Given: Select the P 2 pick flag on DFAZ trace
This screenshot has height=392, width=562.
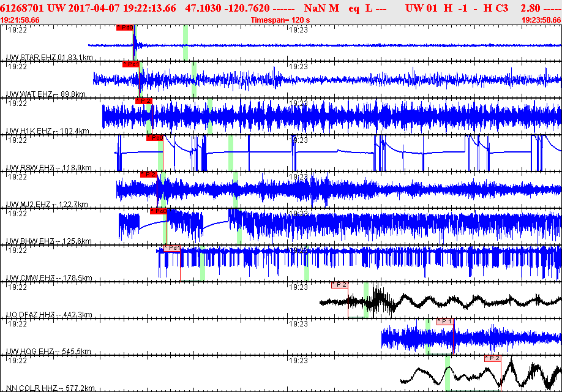Looking at the screenshot, I should (339, 284).
